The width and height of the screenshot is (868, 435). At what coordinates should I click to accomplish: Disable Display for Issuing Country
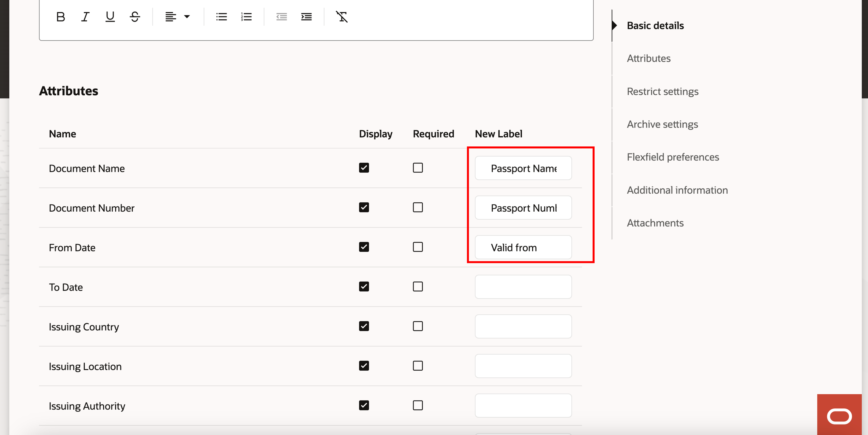coord(364,326)
